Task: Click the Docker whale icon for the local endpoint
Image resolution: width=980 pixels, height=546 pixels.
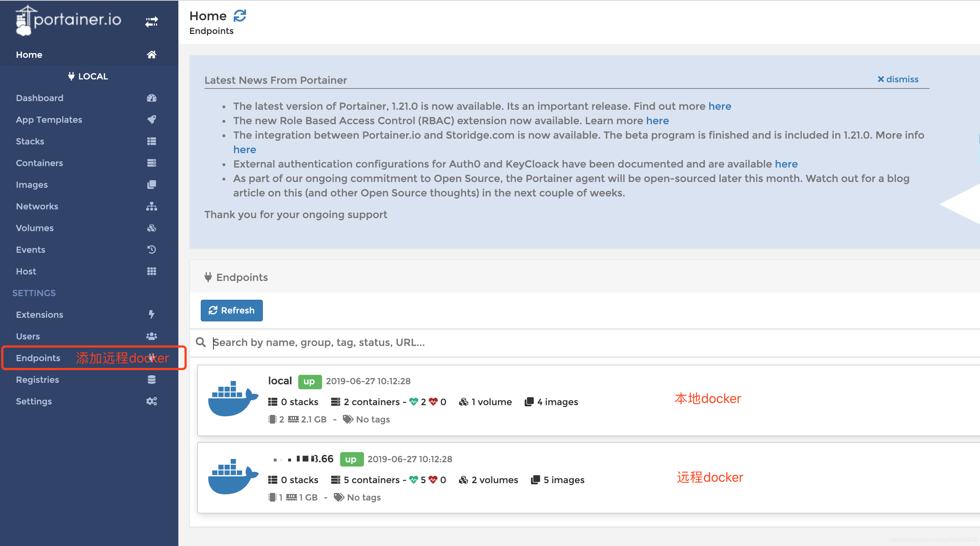Action: [x=233, y=399]
